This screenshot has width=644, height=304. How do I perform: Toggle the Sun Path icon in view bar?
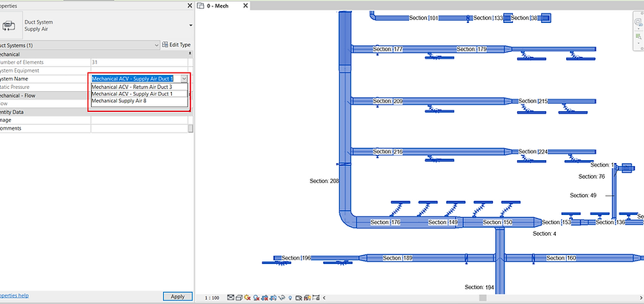[x=248, y=297]
